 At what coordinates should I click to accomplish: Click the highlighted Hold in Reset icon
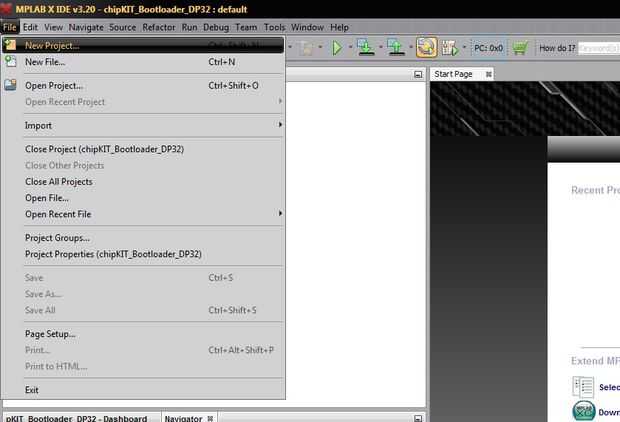(x=427, y=47)
